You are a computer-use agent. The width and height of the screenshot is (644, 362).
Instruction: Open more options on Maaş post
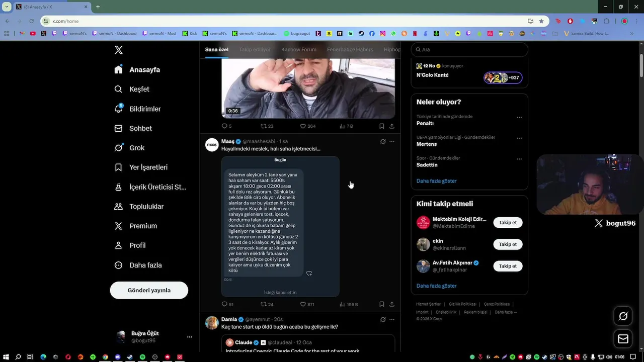tap(392, 142)
